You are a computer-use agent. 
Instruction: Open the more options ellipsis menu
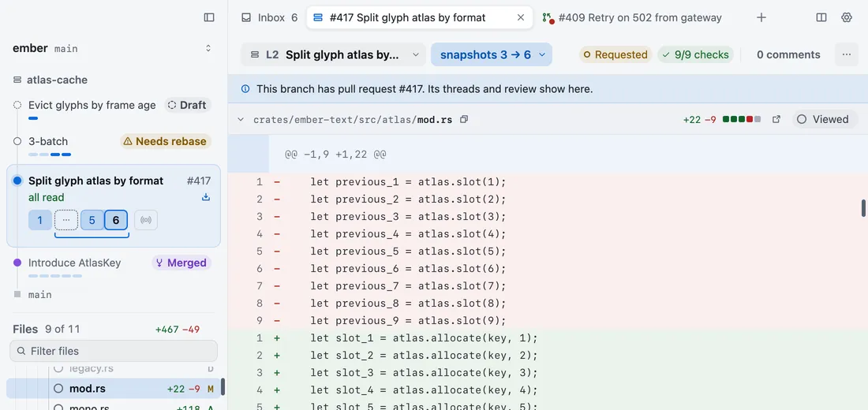tap(847, 54)
